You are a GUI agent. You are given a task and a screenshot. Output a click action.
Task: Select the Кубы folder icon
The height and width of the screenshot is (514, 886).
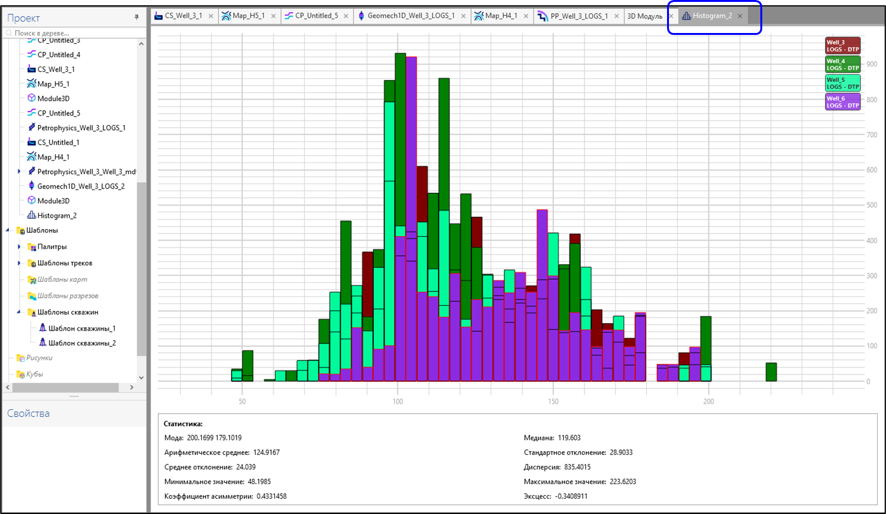click(x=20, y=374)
